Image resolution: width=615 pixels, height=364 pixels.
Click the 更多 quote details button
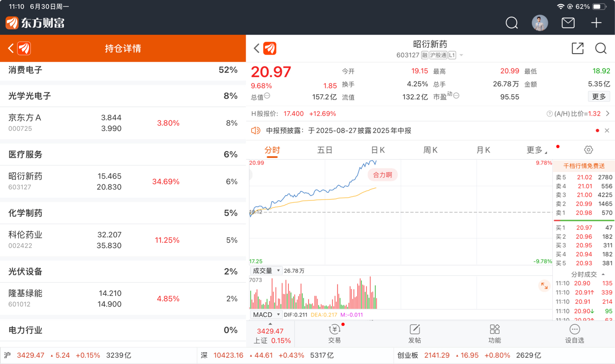click(x=599, y=97)
